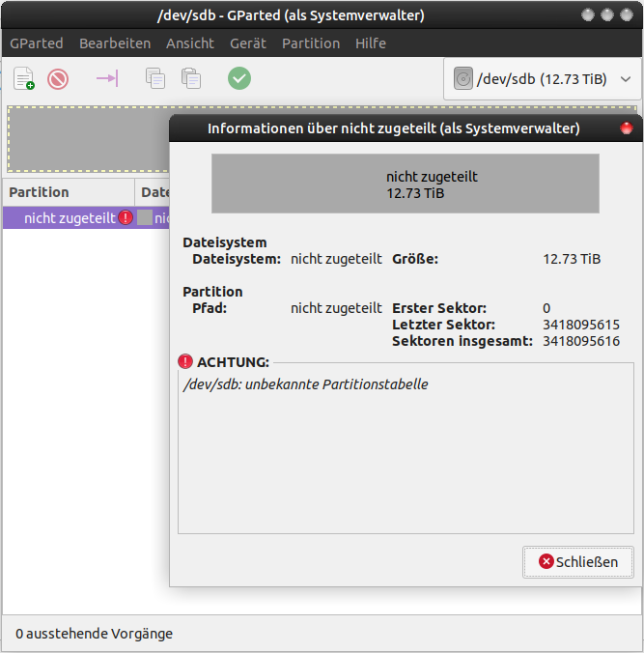
Task: Click warning icon in nicht zugeteilt row
Action: point(126,217)
